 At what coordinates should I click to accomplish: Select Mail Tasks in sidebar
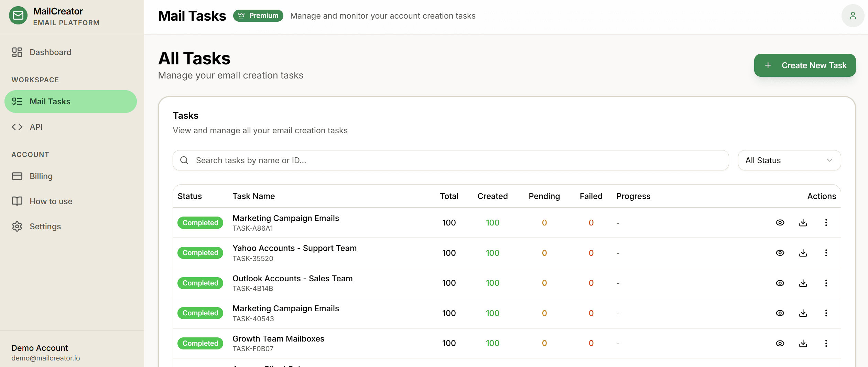[x=70, y=102]
